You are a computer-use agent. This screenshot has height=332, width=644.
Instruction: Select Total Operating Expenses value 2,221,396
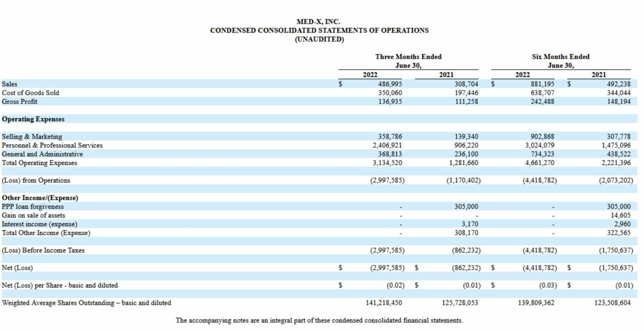pos(616,163)
